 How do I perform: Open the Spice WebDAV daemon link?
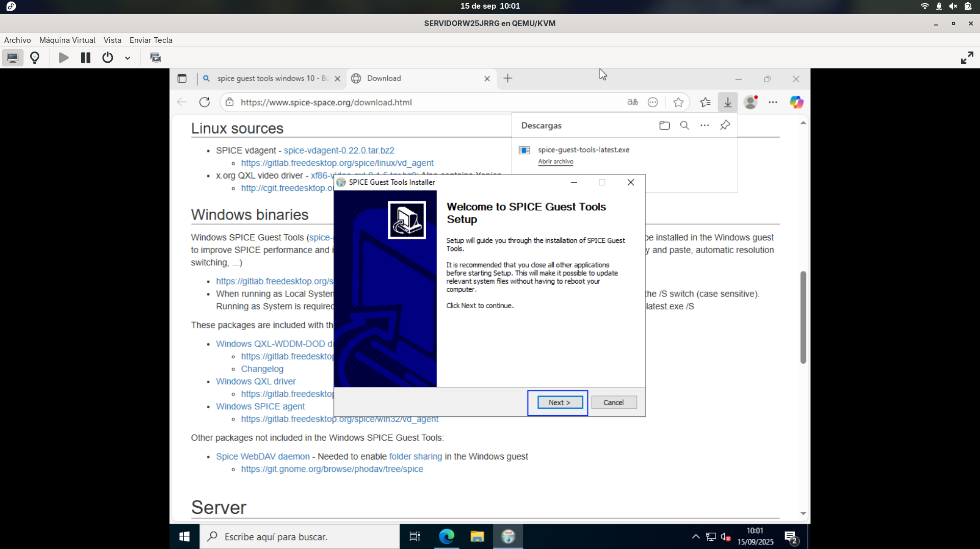(263, 457)
